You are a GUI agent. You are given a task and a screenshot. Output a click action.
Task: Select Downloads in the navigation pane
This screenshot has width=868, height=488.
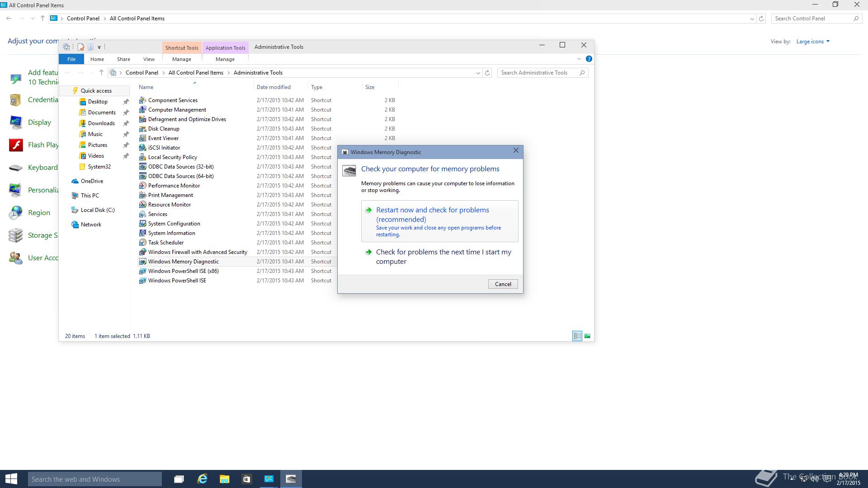pyautogui.click(x=101, y=123)
